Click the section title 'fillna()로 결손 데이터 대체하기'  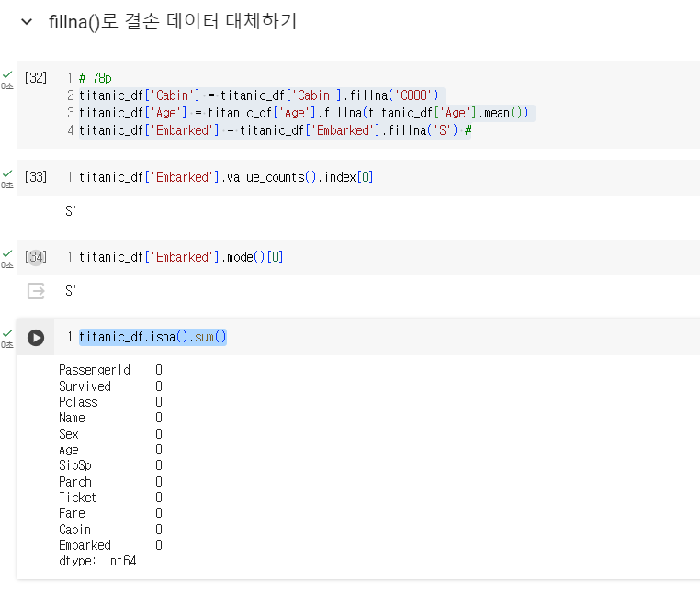tap(173, 21)
